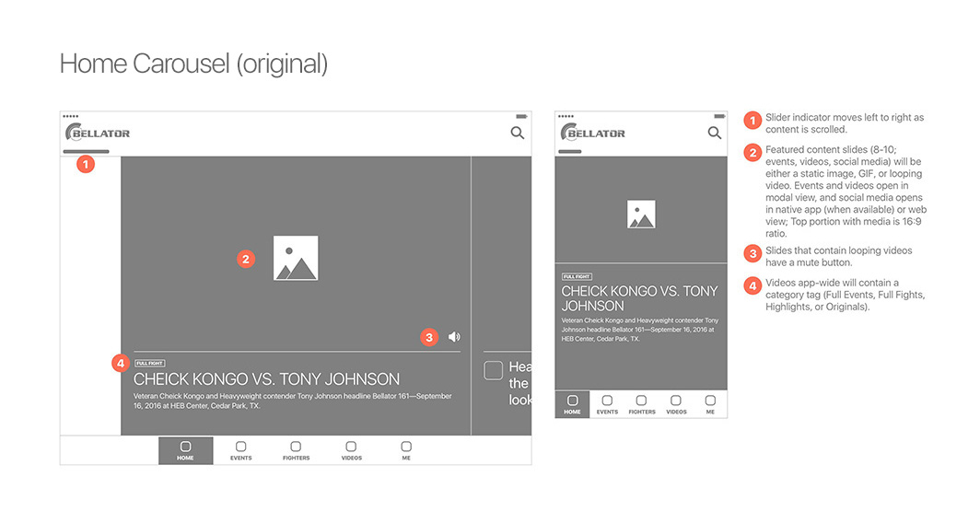Open the Fighters tab in tablet wireframe
The height and width of the screenshot is (523, 980).
[x=296, y=450]
